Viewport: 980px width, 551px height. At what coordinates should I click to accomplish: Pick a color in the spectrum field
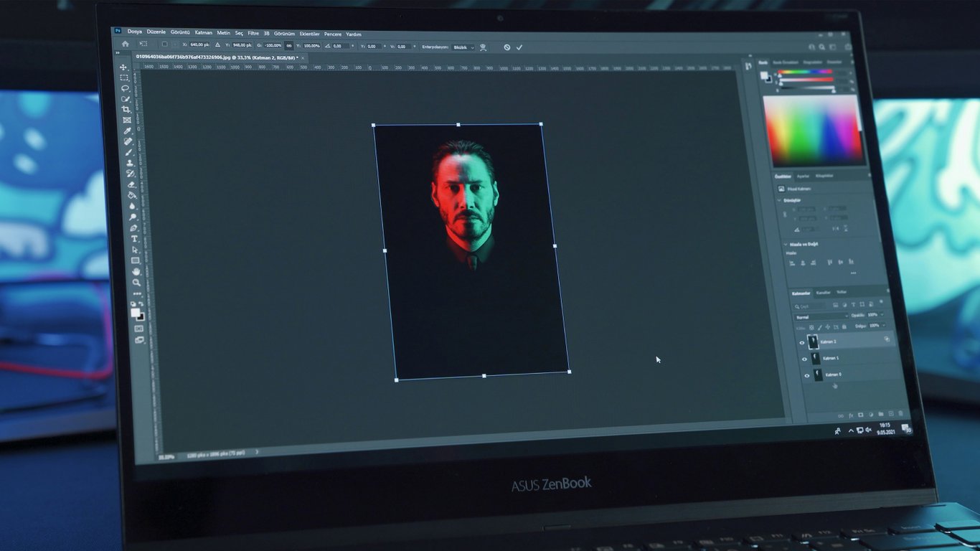click(811, 131)
